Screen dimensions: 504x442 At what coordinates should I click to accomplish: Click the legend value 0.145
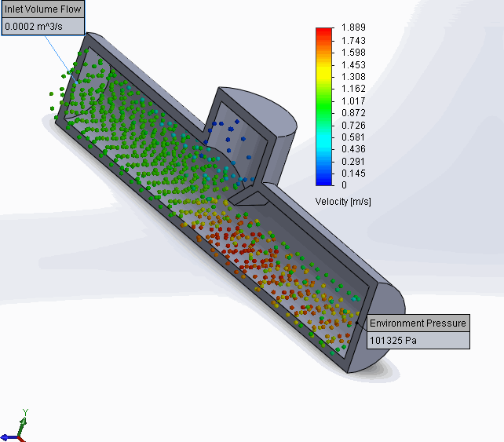tap(353, 174)
